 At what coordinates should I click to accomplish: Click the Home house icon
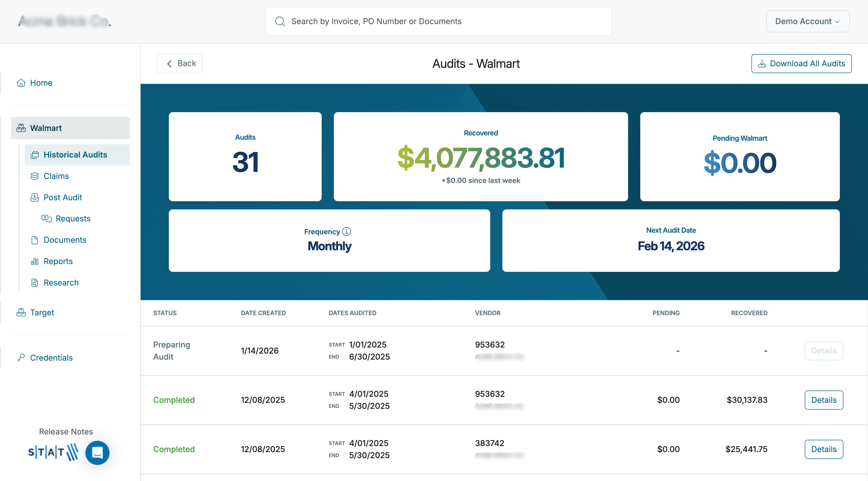point(21,83)
